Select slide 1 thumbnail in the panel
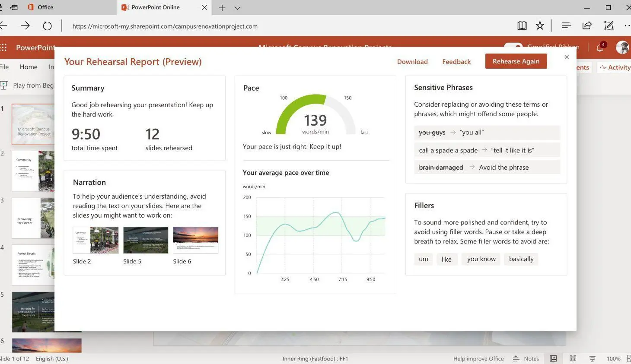 [33, 124]
